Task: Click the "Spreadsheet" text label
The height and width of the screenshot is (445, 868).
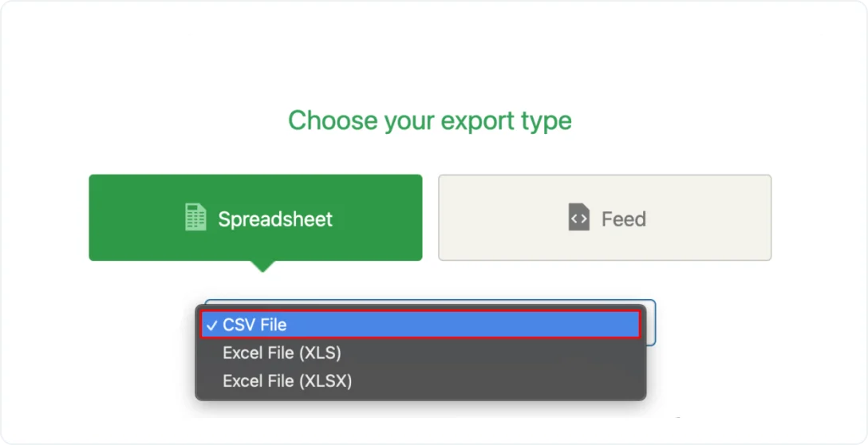Action: click(275, 219)
